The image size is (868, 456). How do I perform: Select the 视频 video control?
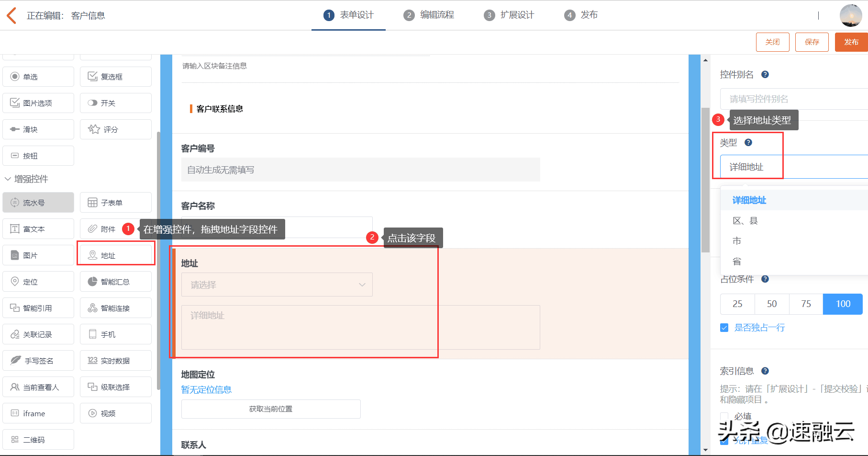[x=116, y=413]
